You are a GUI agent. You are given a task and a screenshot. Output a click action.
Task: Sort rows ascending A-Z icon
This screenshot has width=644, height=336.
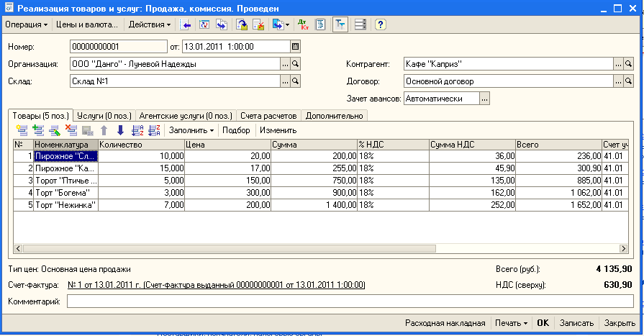[x=137, y=130]
